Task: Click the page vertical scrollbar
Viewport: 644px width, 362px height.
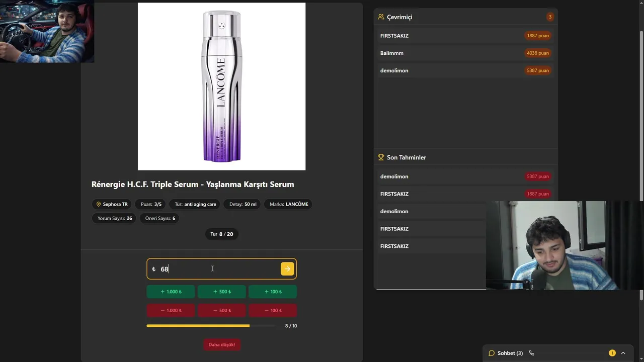Action: tap(641, 166)
